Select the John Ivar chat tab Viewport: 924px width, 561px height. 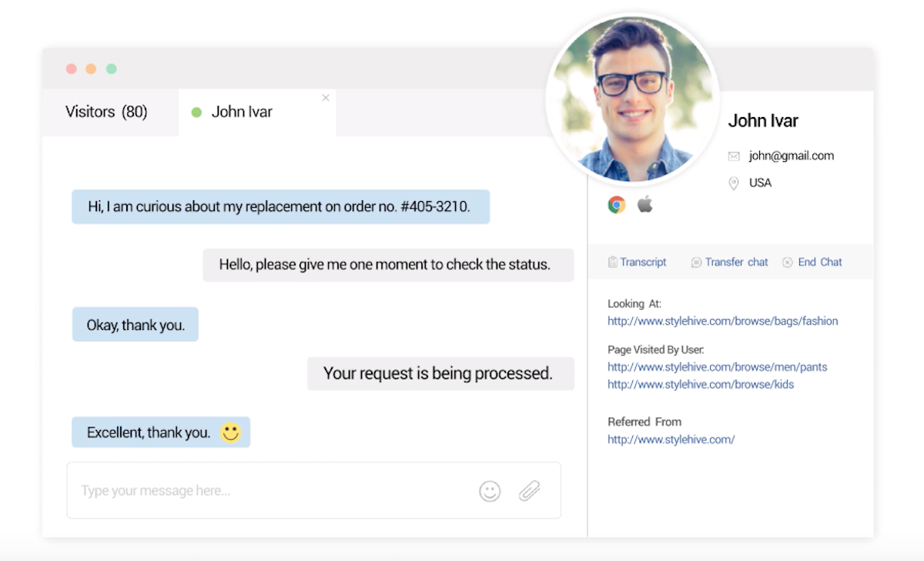[x=257, y=113]
